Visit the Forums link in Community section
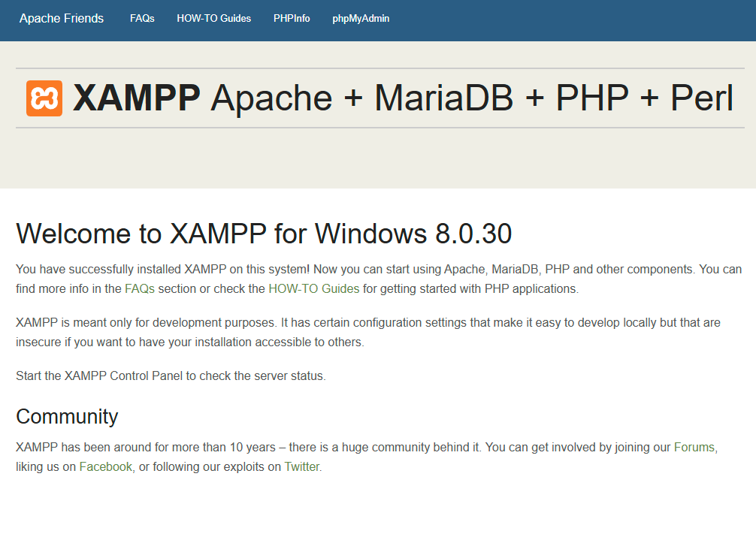 (x=694, y=447)
